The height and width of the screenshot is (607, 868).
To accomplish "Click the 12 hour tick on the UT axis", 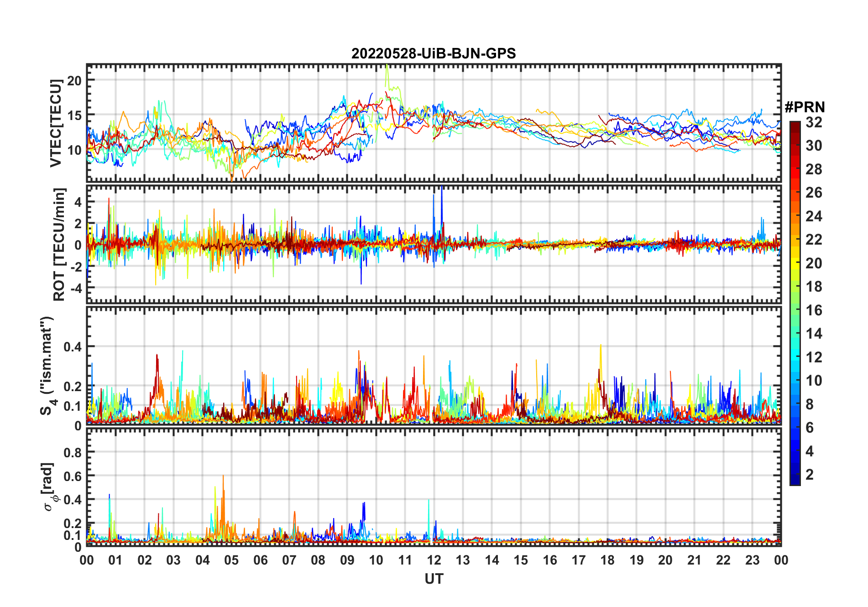I will 434,560.
